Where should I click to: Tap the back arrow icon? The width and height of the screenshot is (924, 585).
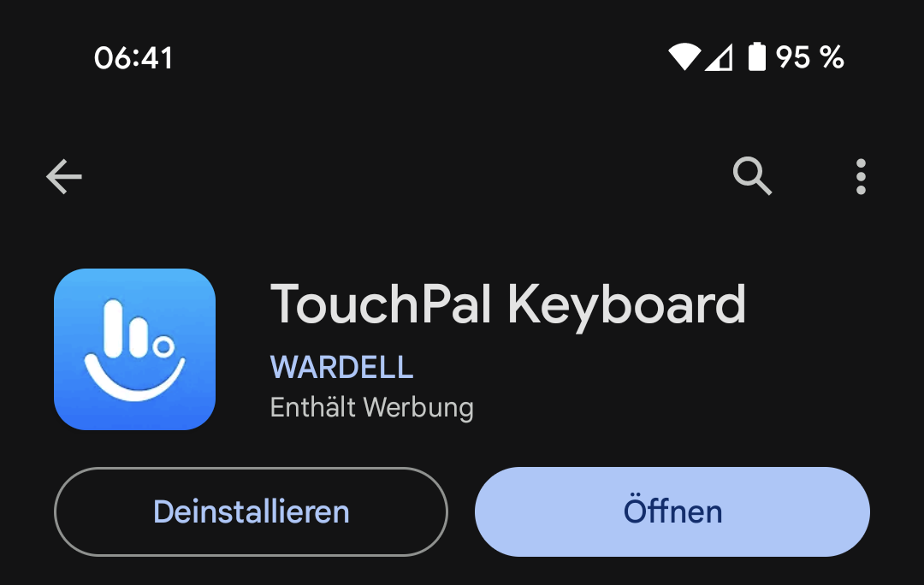click(x=63, y=176)
